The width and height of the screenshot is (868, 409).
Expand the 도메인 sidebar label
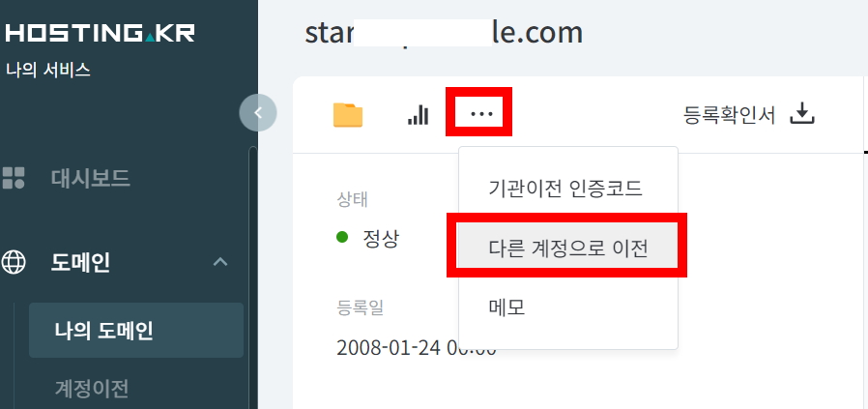(80, 262)
